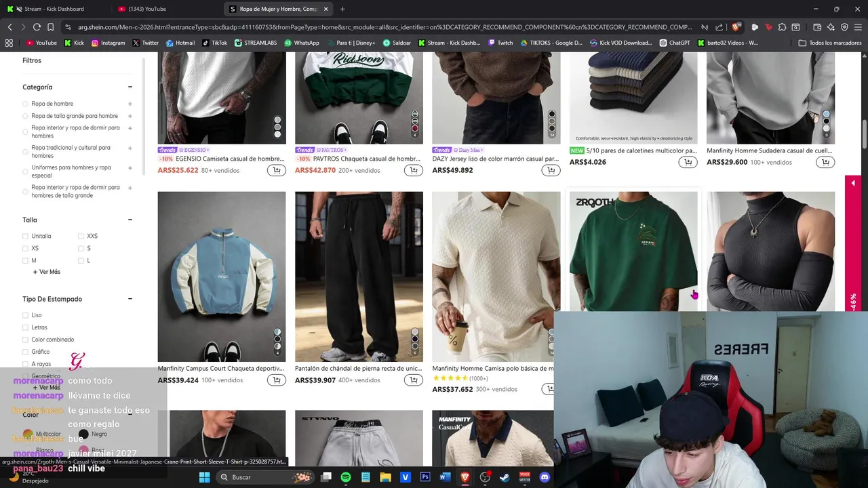
Task: Open File Explorer from taskbar
Action: click(x=385, y=477)
